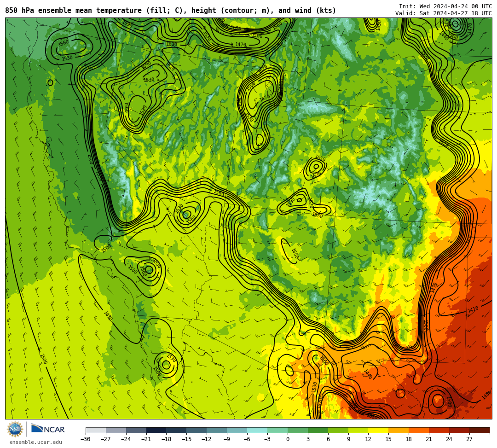Pick the colorbar segment between -15 and -12

point(197,430)
